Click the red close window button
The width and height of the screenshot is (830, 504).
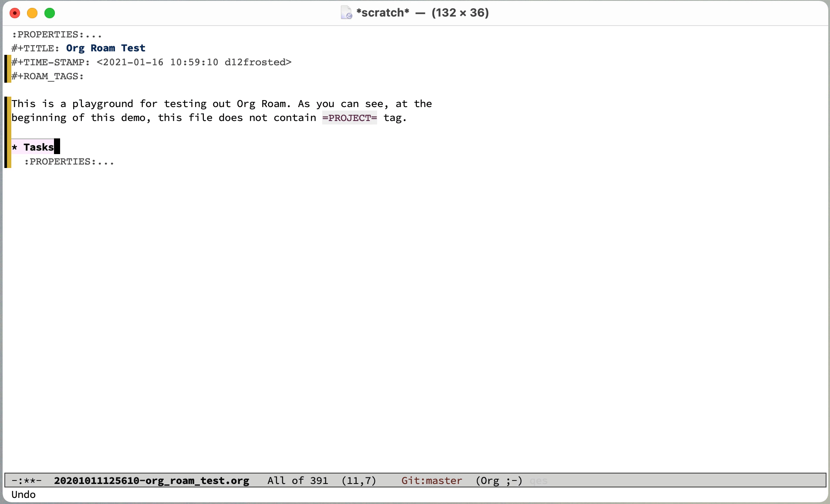coord(15,13)
